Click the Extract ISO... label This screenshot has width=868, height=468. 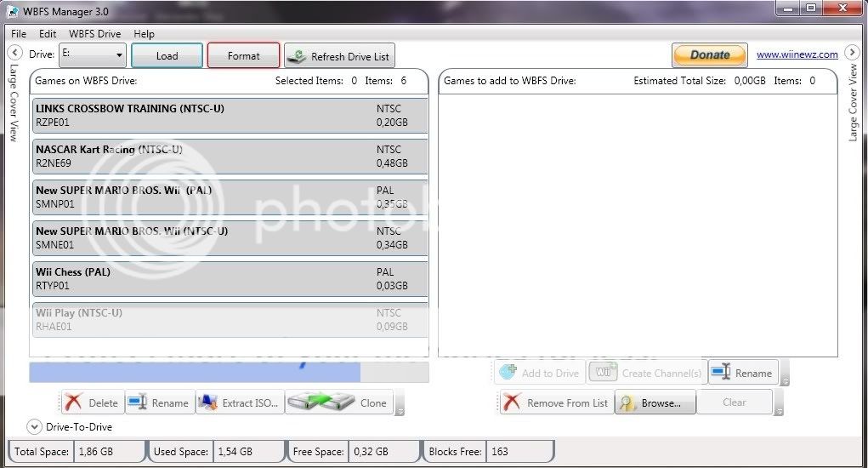pyautogui.click(x=250, y=403)
